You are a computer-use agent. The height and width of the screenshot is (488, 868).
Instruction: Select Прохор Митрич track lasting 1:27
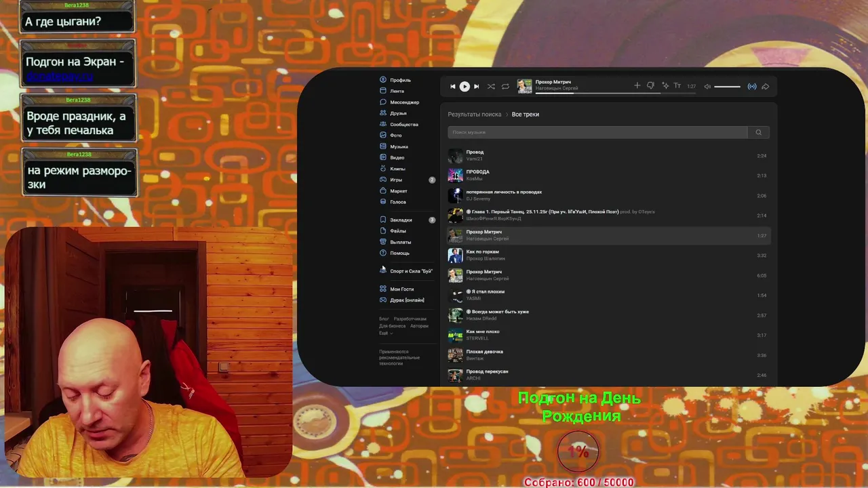point(608,235)
